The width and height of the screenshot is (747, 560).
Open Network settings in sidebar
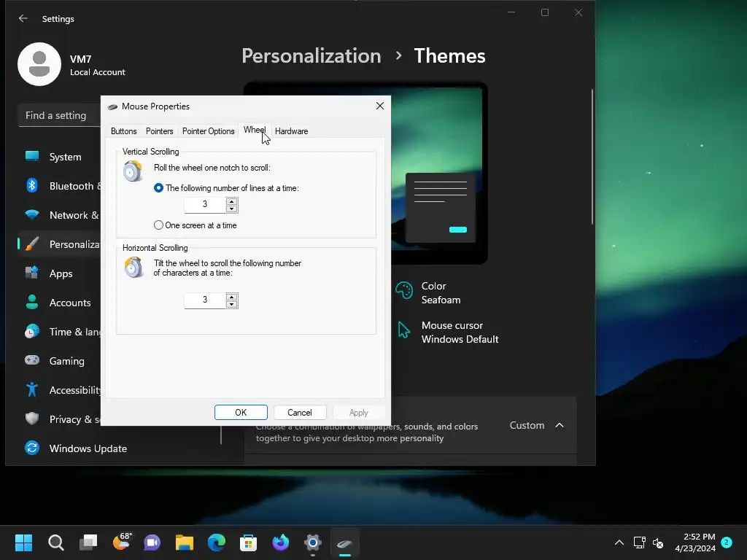coord(60,215)
